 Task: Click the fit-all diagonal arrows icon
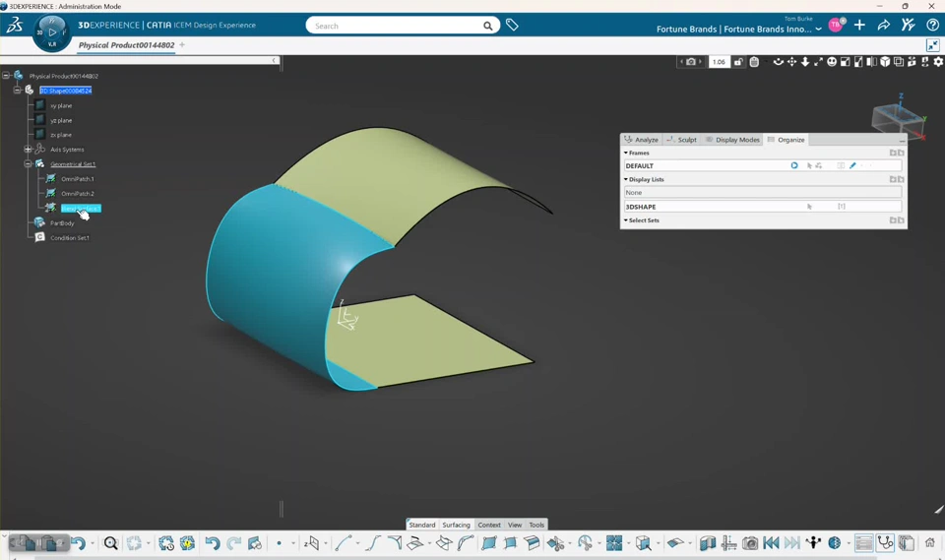(x=818, y=62)
